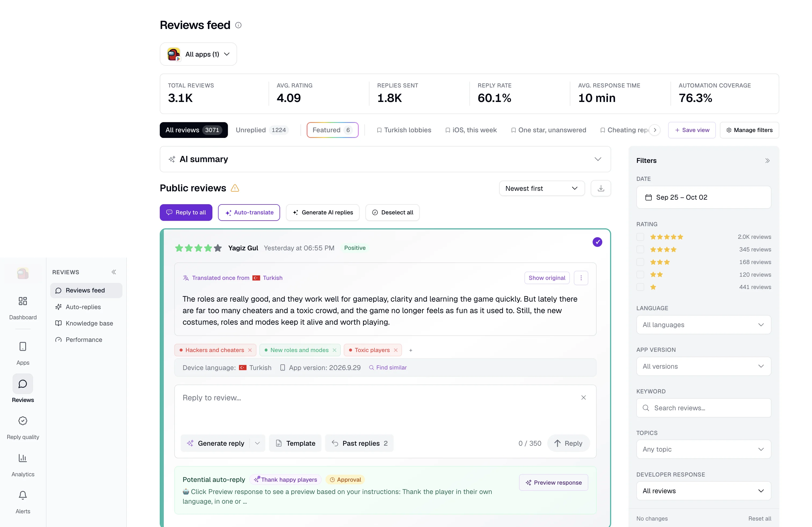
Task: Toggle Auto-translate
Action: [249, 212]
